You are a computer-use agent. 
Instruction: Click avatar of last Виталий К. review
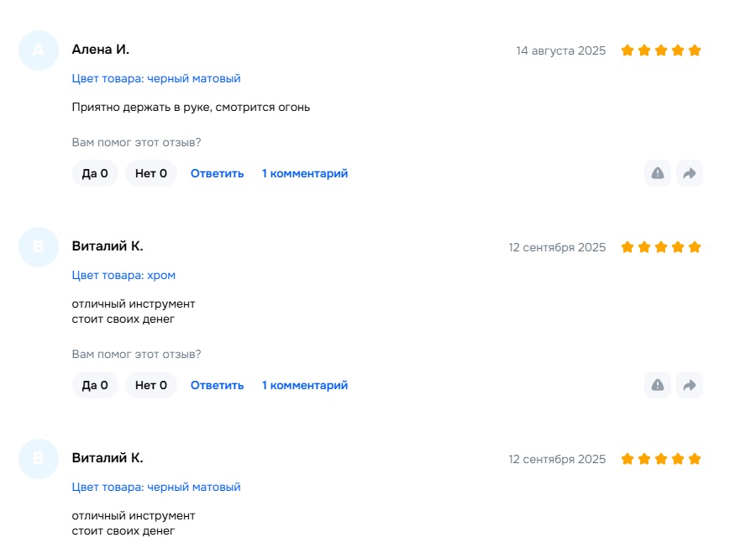(39, 459)
